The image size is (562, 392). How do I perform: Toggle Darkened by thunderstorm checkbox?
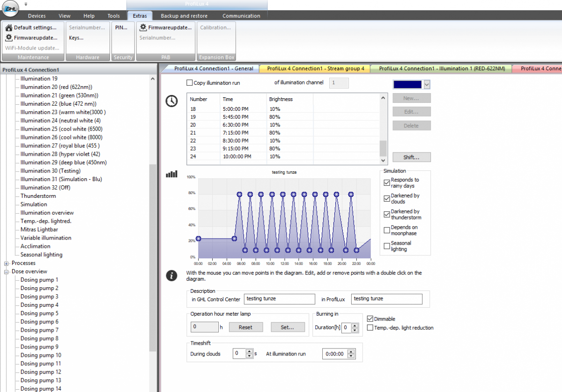pyautogui.click(x=387, y=214)
